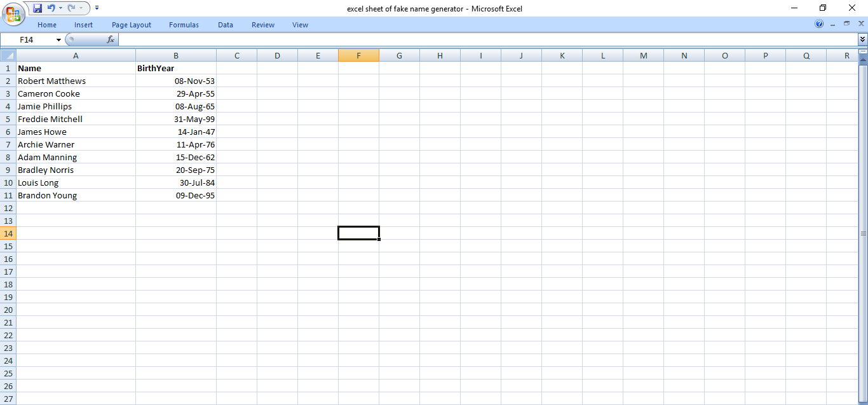
Task: Select date cell '15-Dec-62'
Action: 176,157
